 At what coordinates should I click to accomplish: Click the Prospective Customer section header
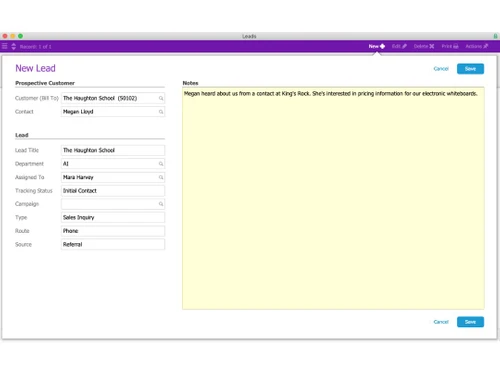pos(45,83)
